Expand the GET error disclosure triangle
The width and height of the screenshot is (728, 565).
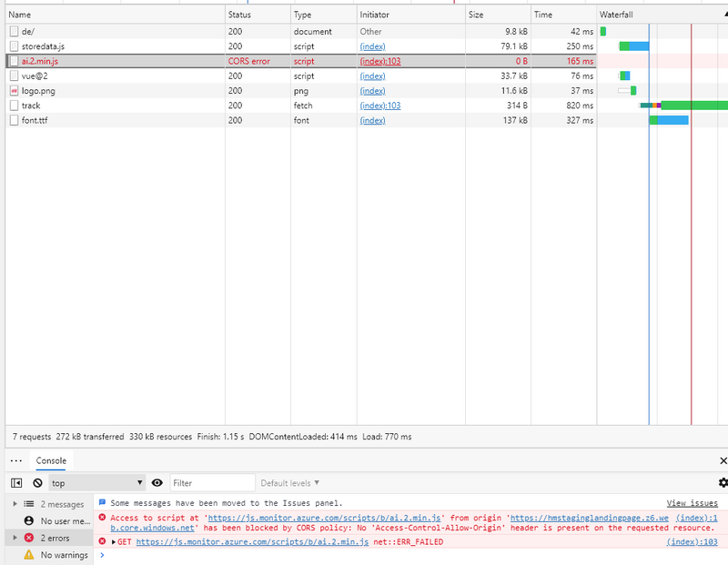point(114,541)
